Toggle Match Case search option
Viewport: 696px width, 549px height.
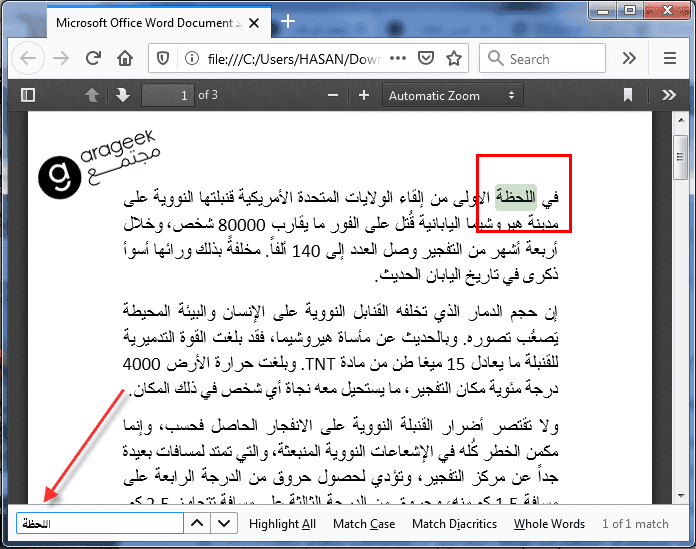tap(364, 524)
